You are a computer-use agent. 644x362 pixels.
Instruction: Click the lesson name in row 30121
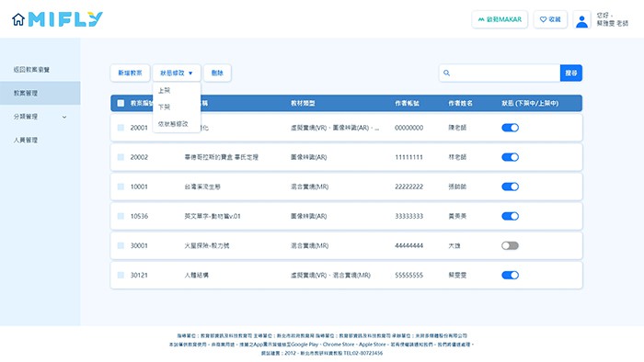pyautogui.click(x=196, y=275)
